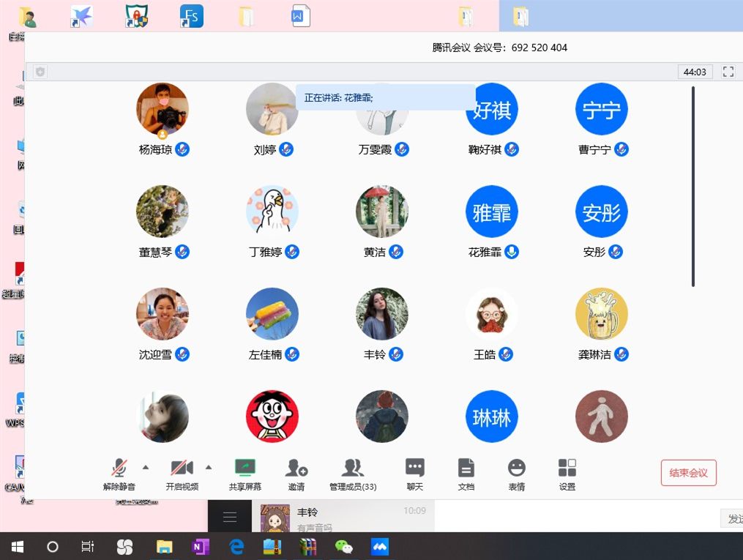The height and width of the screenshot is (560, 743).
Task: Open Manage Members (管理成员) panel
Action: 353,468
